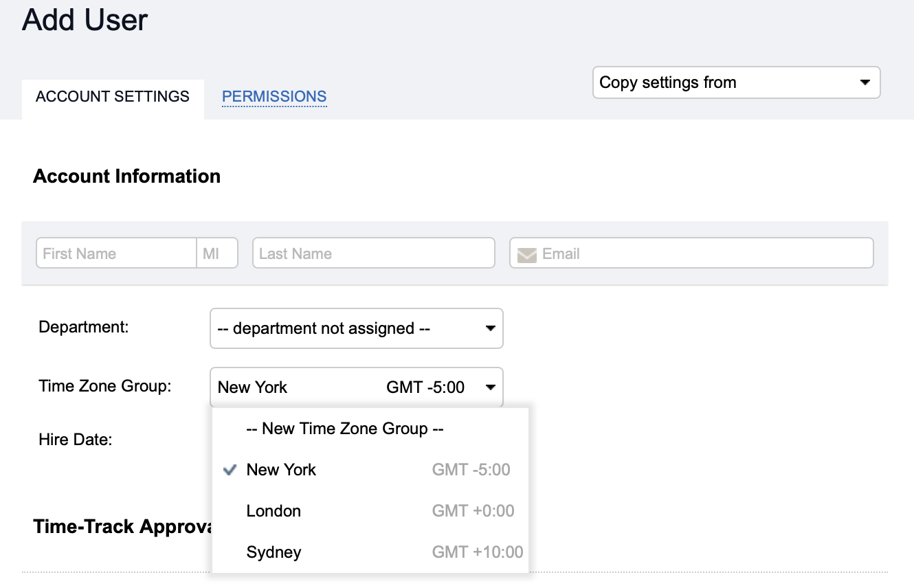Image resolution: width=914 pixels, height=588 pixels.
Task: Open the Time Zone Group dropdown
Action: [x=356, y=387]
